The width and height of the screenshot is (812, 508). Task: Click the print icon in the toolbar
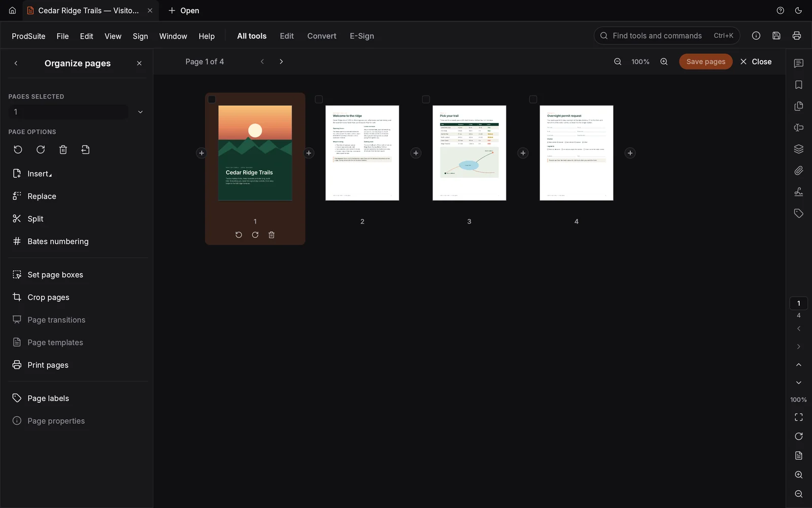click(x=797, y=36)
